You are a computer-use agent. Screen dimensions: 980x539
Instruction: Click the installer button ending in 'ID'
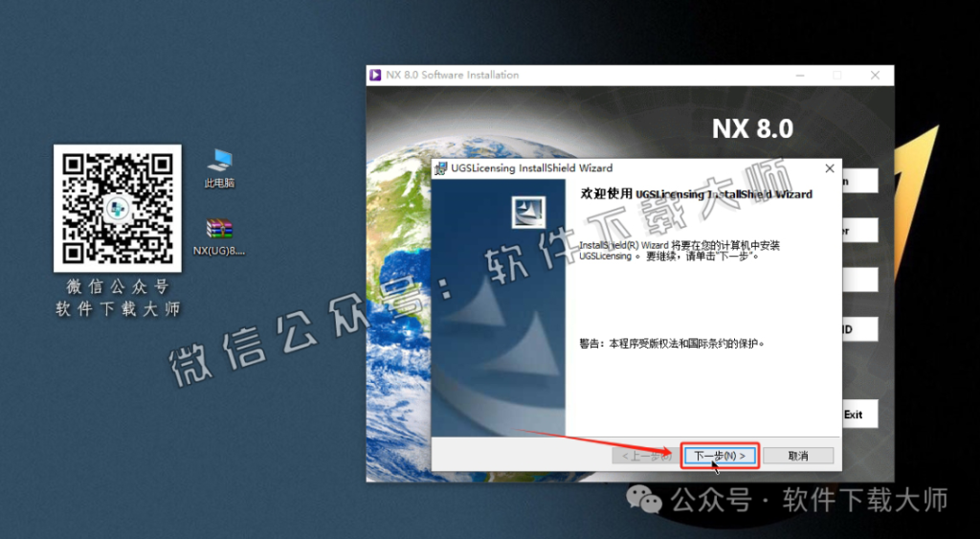click(859, 329)
